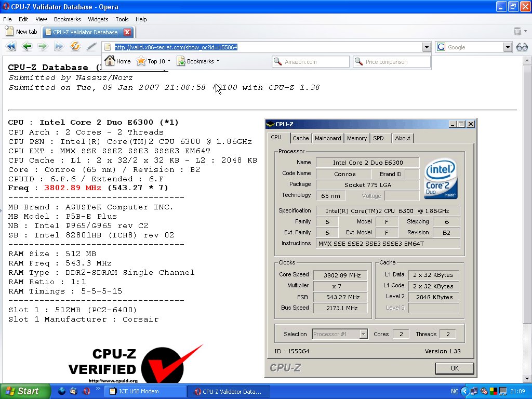
Task: Go back with the Back arrow
Action: coord(27,46)
